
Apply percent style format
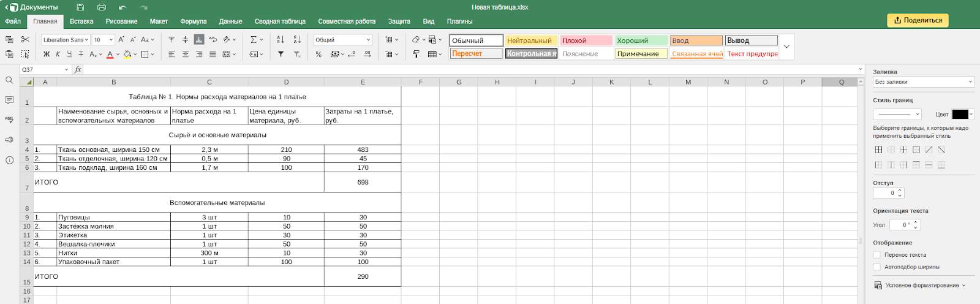coord(318,55)
